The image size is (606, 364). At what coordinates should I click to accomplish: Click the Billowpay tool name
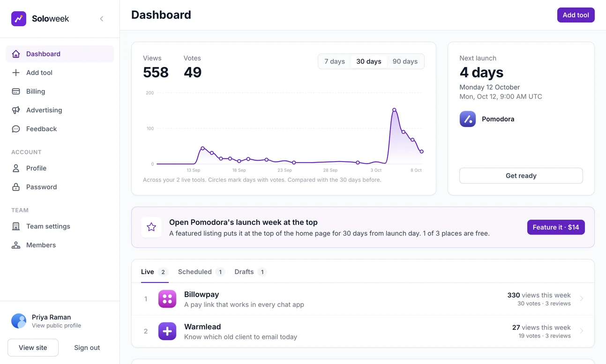coord(202,294)
